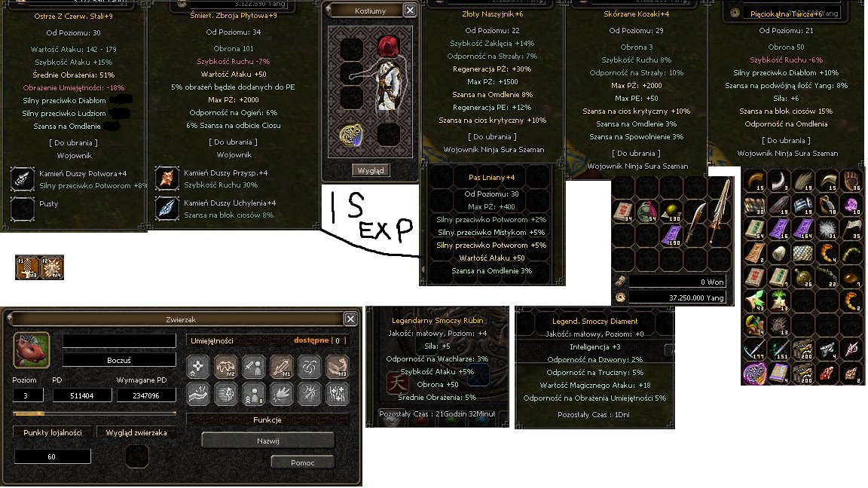The image size is (868, 488).
Task: Click the pet experience progress bar
Action: (x=94, y=413)
